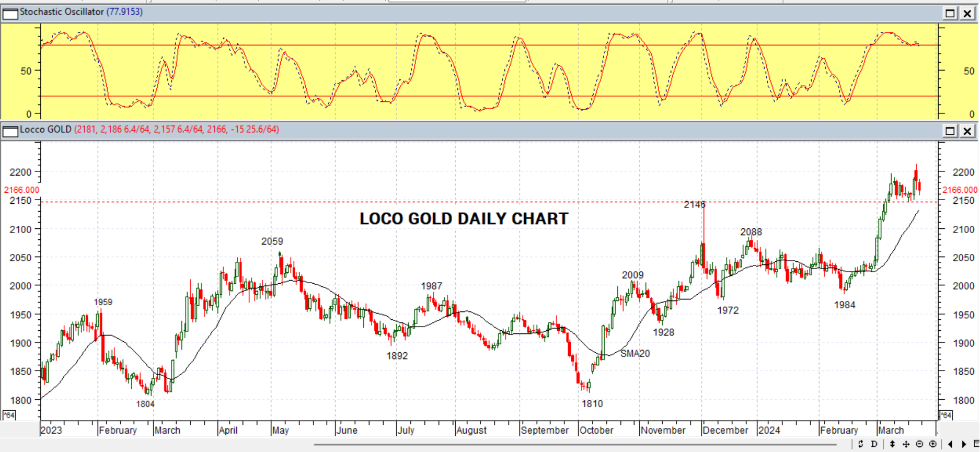
Task: Click the 1972 low annotation
Action: (x=728, y=310)
